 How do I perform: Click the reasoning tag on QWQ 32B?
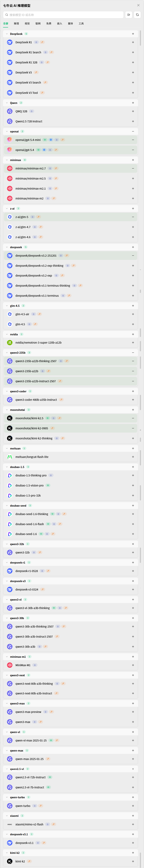[x=32, y=111]
